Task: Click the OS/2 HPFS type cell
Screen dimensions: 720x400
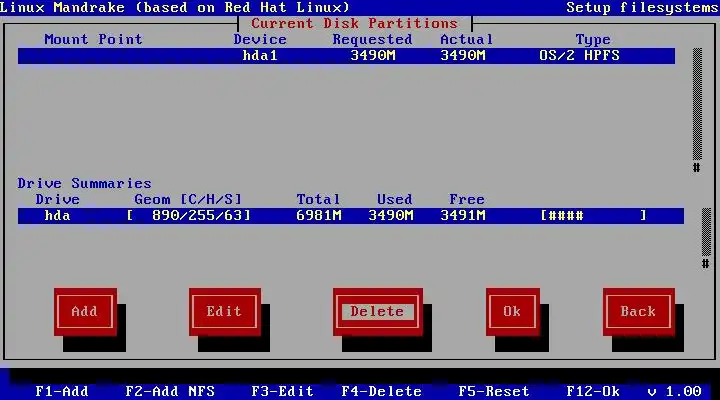Action: (579, 56)
